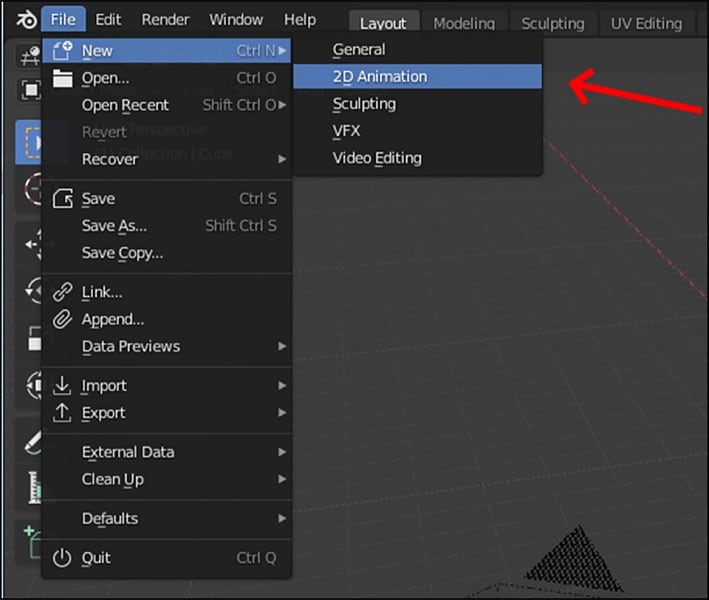The width and height of the screenshot is (709, 600).
Task: Select General new file template
Action: pyautogui.click(x=417, y=49)
